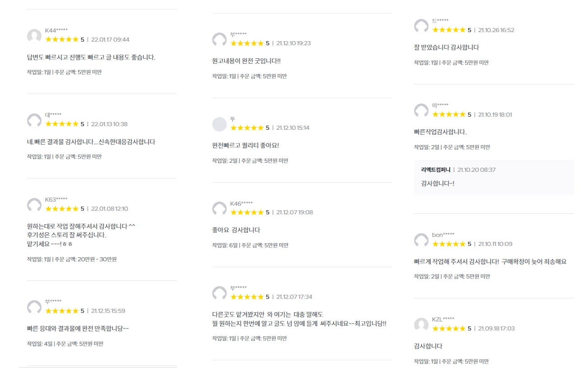
Task: Click review text 완전빠르고 퀄리티 좋아요!
Action: [246, 146]
